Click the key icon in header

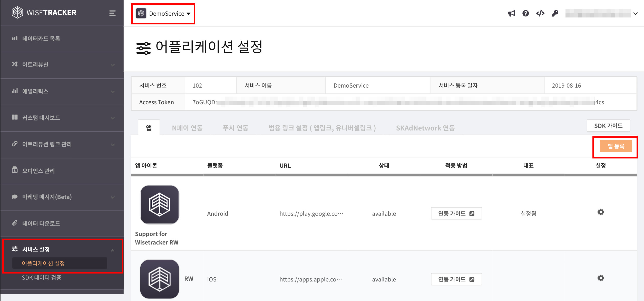pyautogui.click(x=555, y=13)
